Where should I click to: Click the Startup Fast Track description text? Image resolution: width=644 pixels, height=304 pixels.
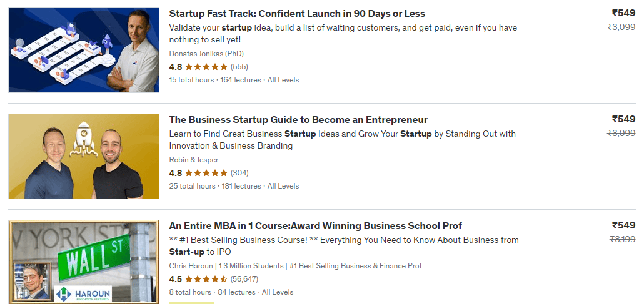pos(343,33)
